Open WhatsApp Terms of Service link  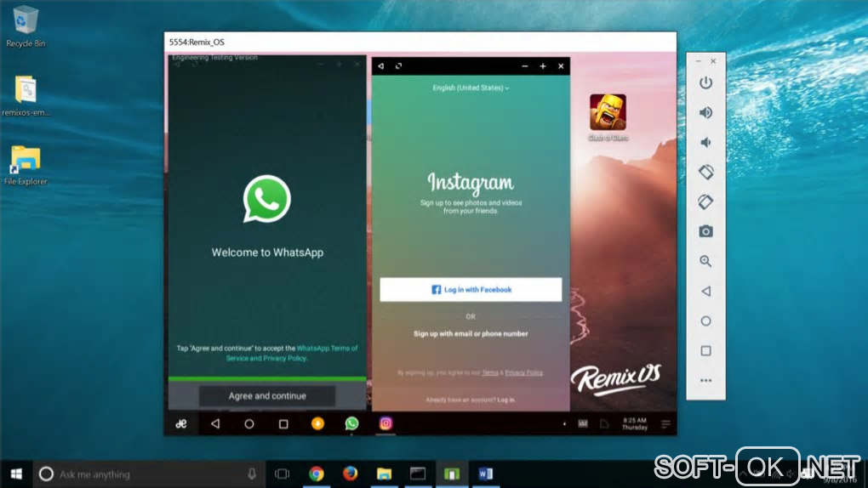point(292,353)
